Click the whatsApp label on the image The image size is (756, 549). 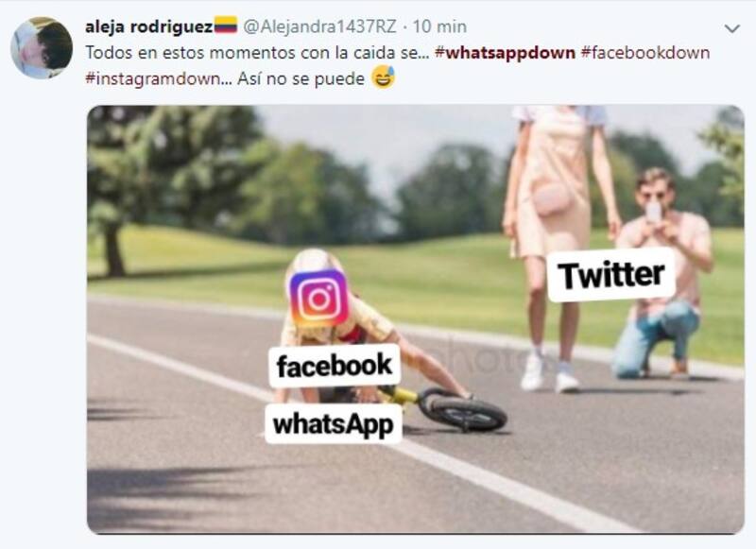click(334, 424)
